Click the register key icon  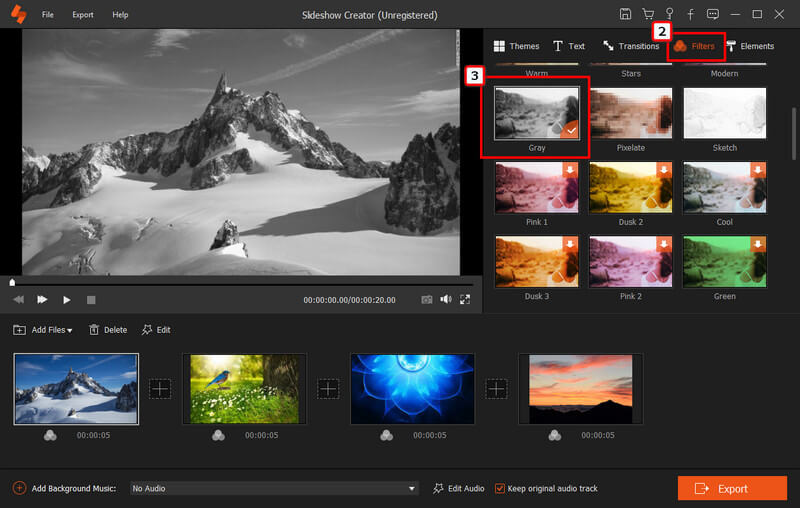[669, 14]
